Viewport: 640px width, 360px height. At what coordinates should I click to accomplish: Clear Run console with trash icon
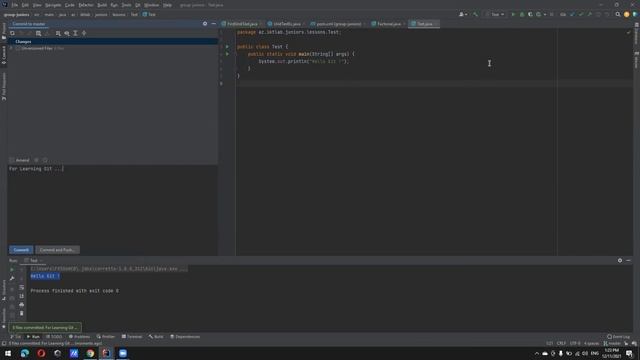[22, 313]
